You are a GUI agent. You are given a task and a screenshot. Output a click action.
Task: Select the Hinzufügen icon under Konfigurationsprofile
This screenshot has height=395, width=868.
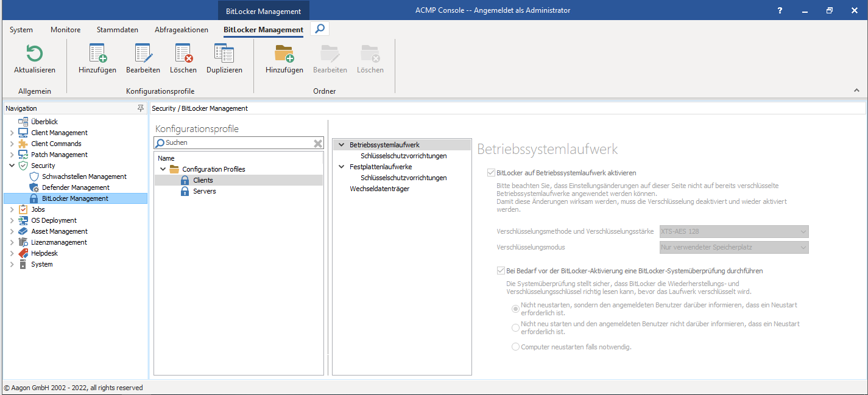click(x=97, y=55)
